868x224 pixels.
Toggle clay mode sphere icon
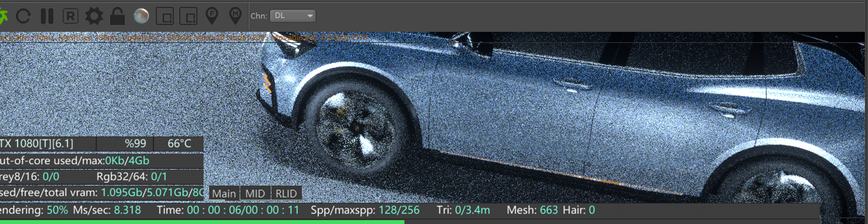(x=141, y=16)
